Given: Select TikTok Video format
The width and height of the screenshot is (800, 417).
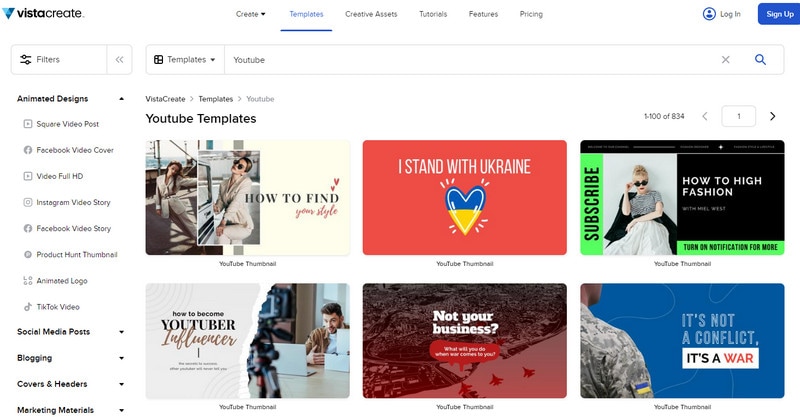Looking at the screenshot, I should [58, 307].
